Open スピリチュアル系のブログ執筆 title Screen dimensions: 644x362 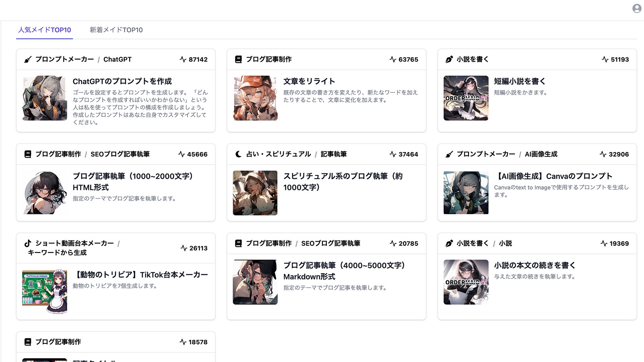pos(343,182)
